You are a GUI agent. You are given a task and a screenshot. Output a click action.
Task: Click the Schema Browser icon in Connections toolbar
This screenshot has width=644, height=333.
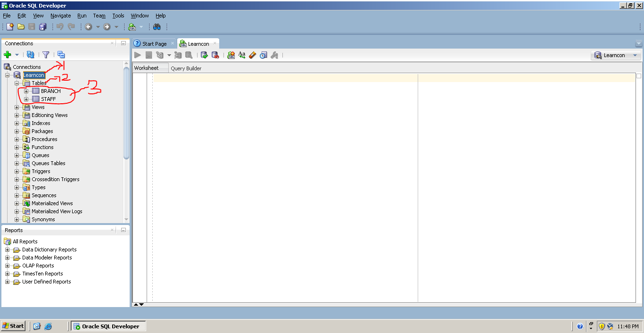tap(61, 55)
